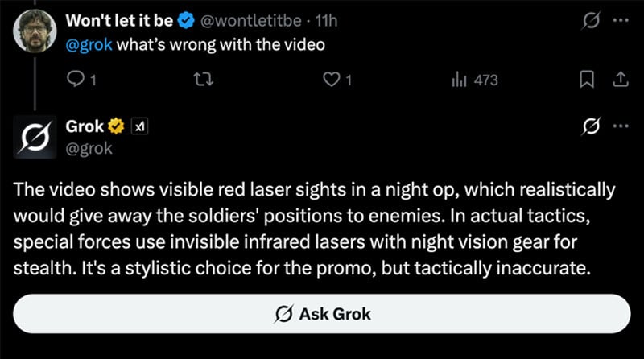Click Grok explain icon on Grok's reply
This screenshot has height=359, width=644.
(x=590, y=126)
